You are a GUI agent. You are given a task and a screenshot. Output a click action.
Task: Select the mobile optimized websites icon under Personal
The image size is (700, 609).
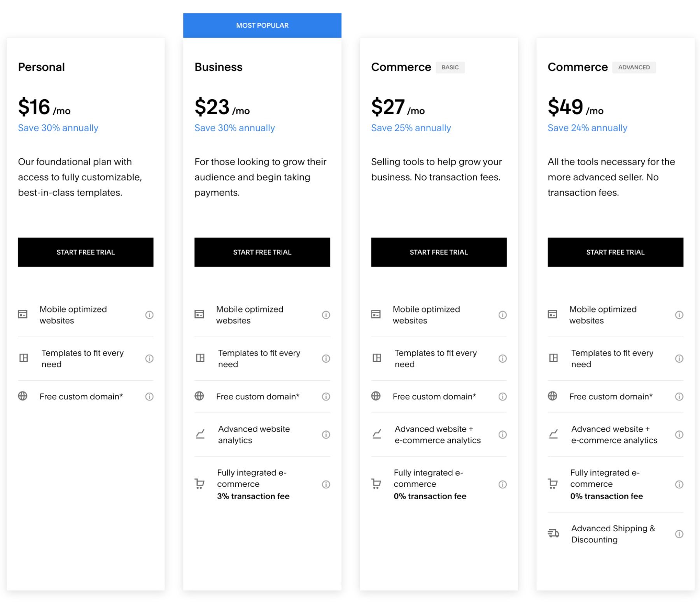[23, 314]
